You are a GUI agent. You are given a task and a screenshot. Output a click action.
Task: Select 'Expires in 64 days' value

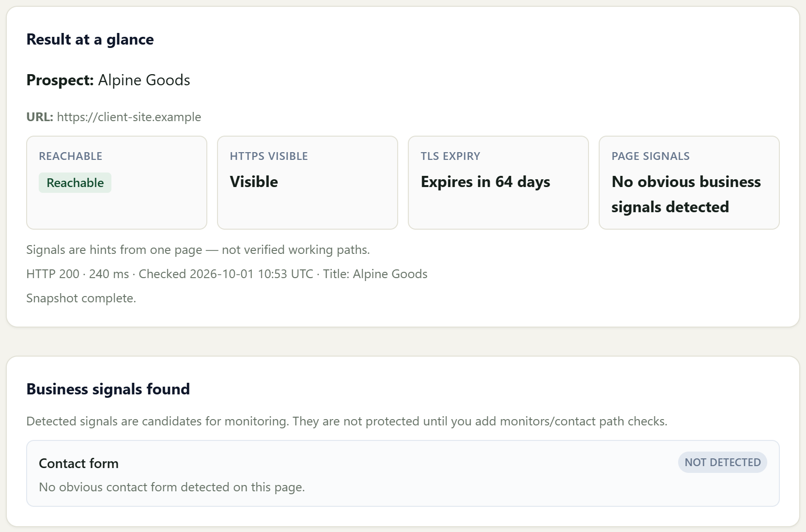tap(485, 182)
